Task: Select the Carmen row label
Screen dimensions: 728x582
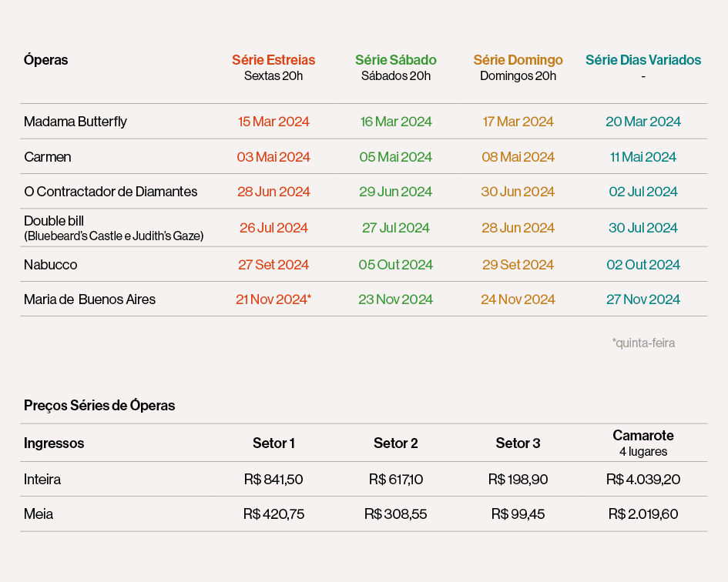Action: pyautogui.click(x=48, y=157)
